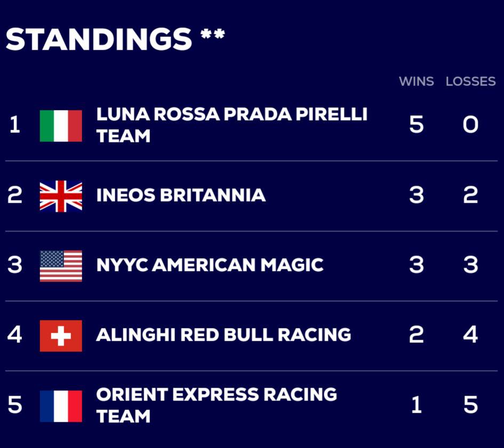Click the British Union Jack flag
The image size is (504, 448).
coord(61,196)
